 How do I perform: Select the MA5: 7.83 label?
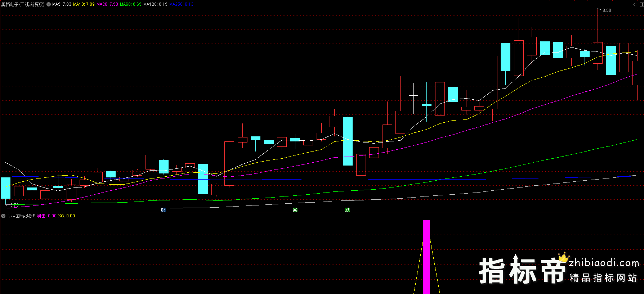click(x=62, y=4)
